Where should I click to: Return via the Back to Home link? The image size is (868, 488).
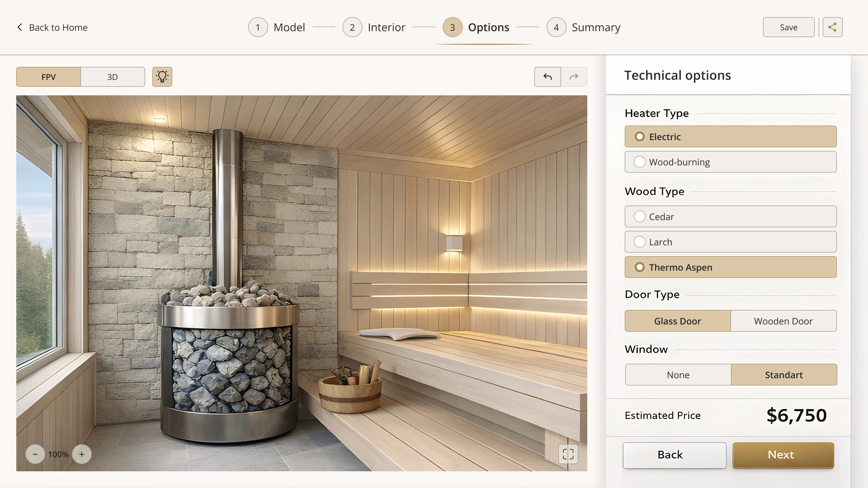[x=58, y=27]
